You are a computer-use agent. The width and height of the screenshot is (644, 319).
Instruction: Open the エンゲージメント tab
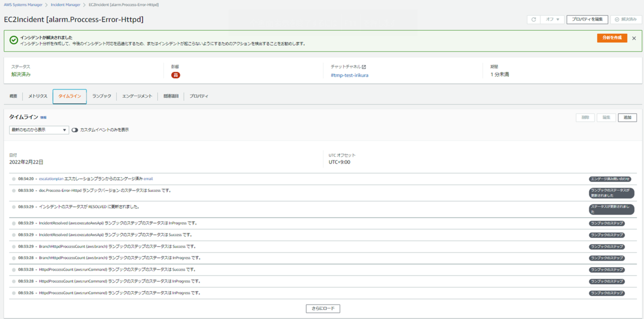point(137,96)
